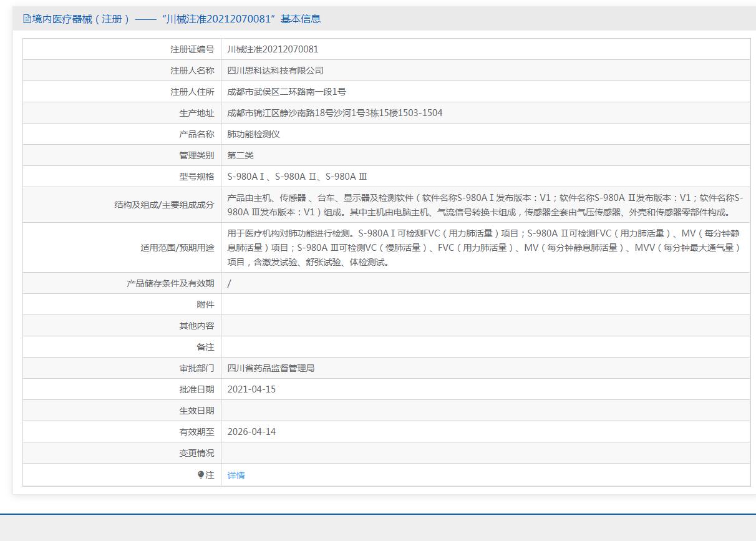Click the 注册人名称 label
Viewport: 756px width, 541px height.
pos(192,71)
